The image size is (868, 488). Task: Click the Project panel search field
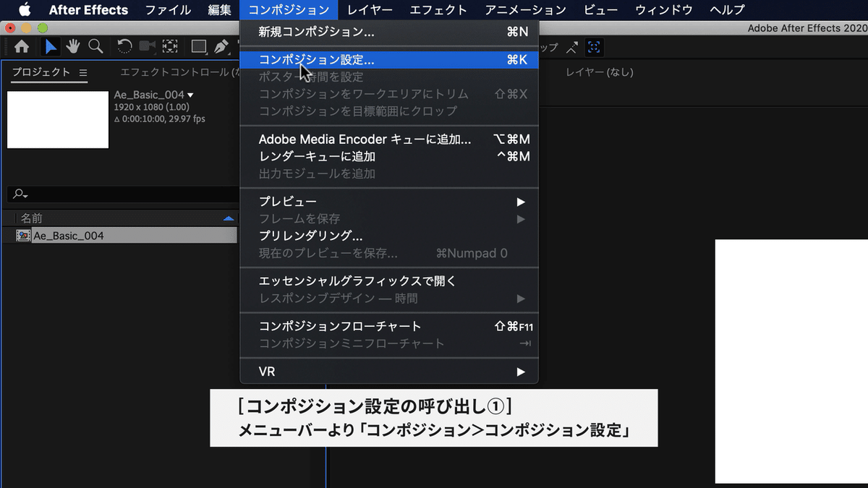[x=123, y=194]
